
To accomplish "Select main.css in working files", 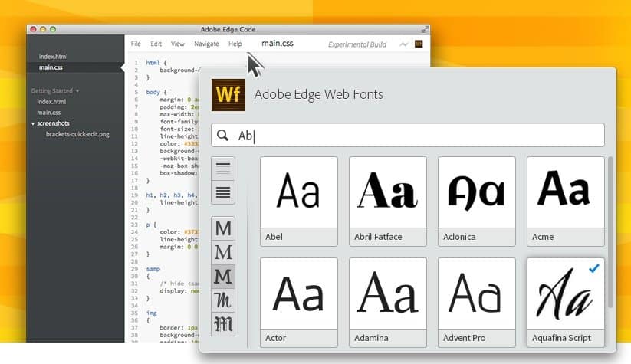I will click(51, 67).
